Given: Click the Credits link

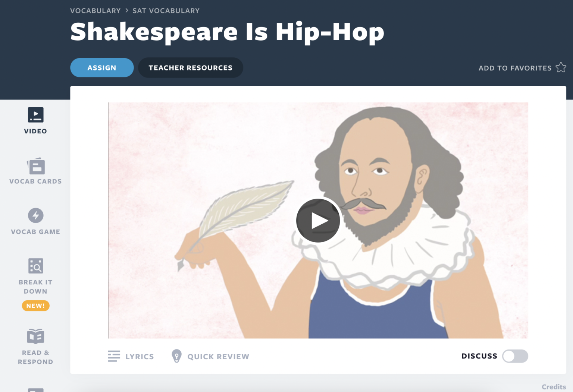Looking at the screenshot, I should coord(554,386).
